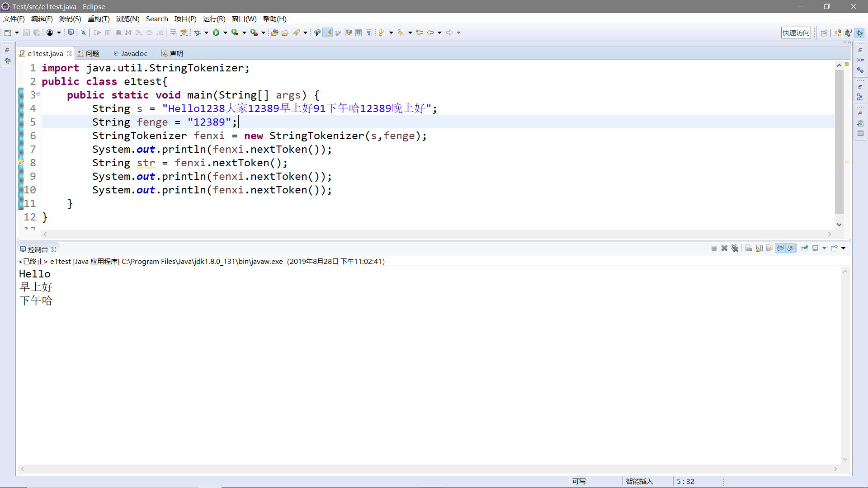868x488 pixels.
Task: Remove the terminated launch with the X icon
Action: pyautogui.click(x=725, y=248)
